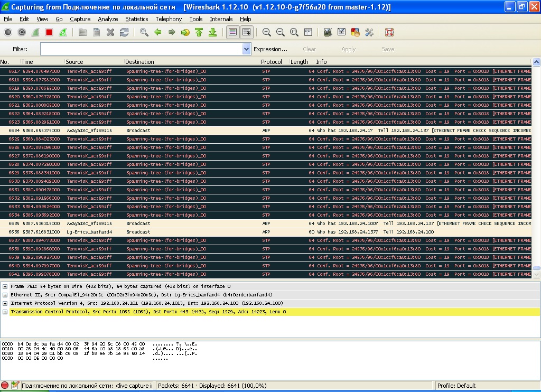
Task: Click the packet list vertical scrollbar
Action: (536, 158)
